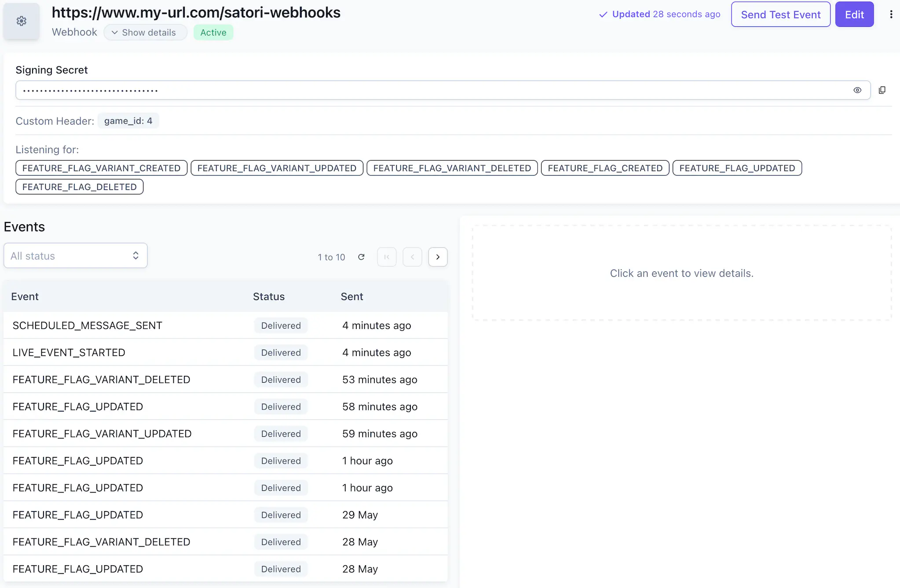This screenshot has width=900, height=588.
Task: Select FEATURE_FLAG_VARIANT_DELETED listening tag
Action: point(452,168)
